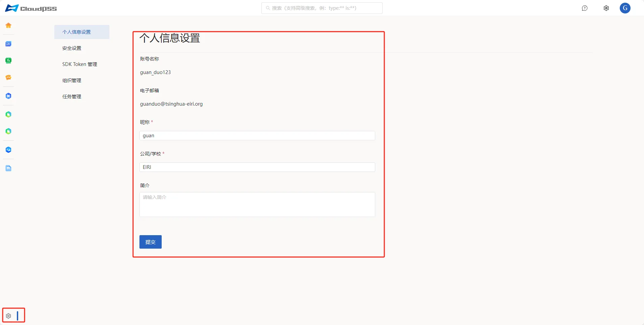The width and height of the screenshot is (644, 325).
Task: Click the email guanduo@tsinghua-eiri.org
Action: pos(171,104)
